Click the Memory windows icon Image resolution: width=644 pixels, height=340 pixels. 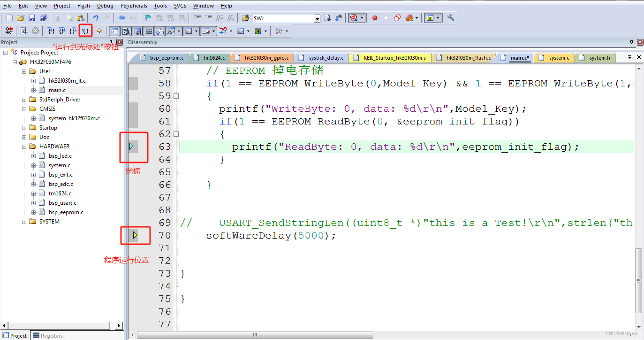(x=189, y=31)
